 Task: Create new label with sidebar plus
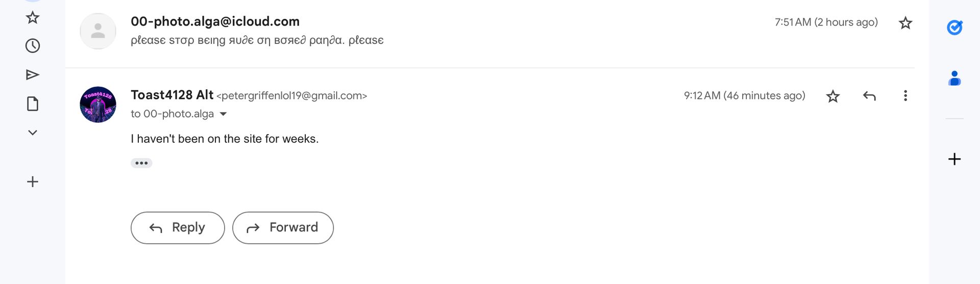pyautogui.click(x=33, y=182)
